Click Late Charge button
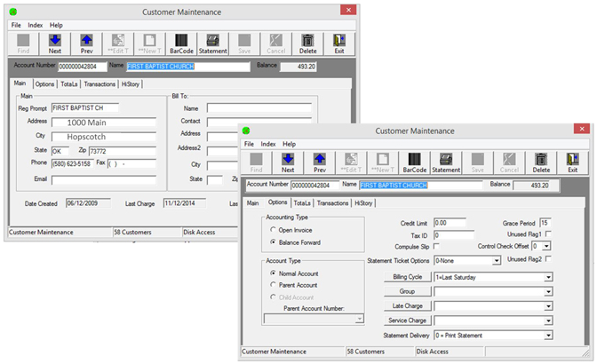This screenshot has height=364, width=597. click(408, 305)
